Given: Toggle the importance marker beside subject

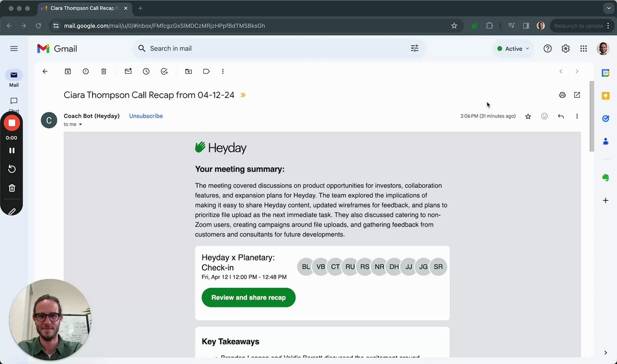Looking at the screenshot, I should pyautogui.click(x=243, y=95).
